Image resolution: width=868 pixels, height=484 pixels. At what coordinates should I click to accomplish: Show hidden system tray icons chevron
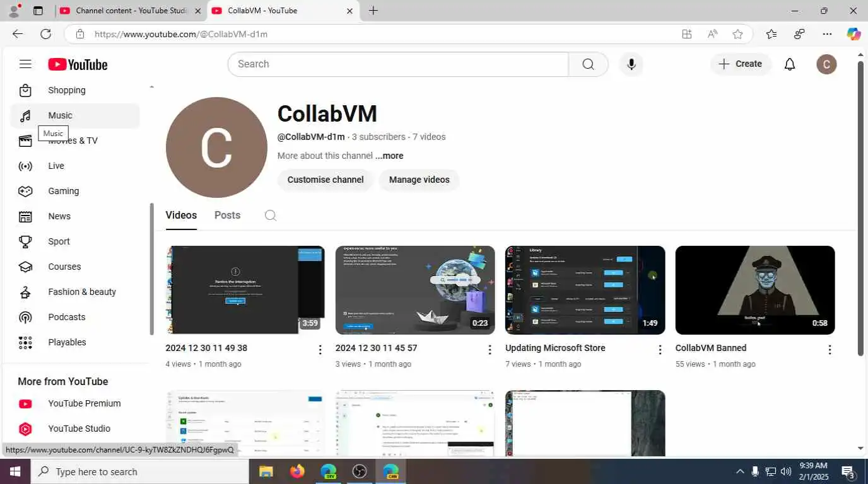(x=740, y=471)
